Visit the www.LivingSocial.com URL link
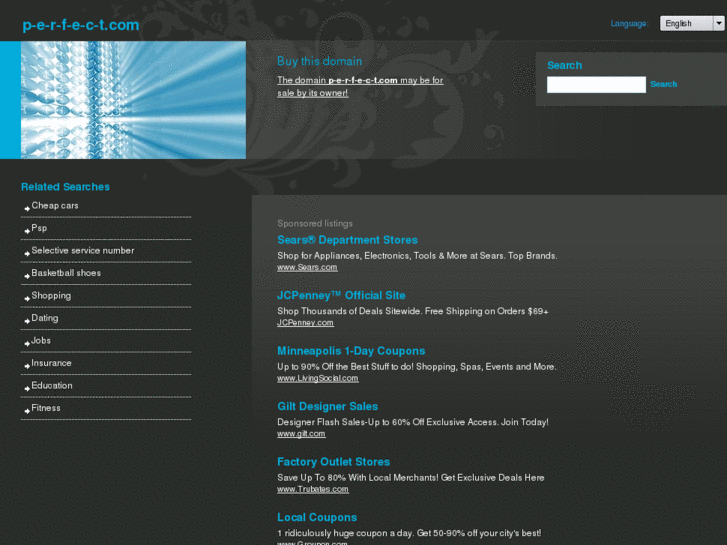Viewport: 727px width, 545px height. coord(318,378)
